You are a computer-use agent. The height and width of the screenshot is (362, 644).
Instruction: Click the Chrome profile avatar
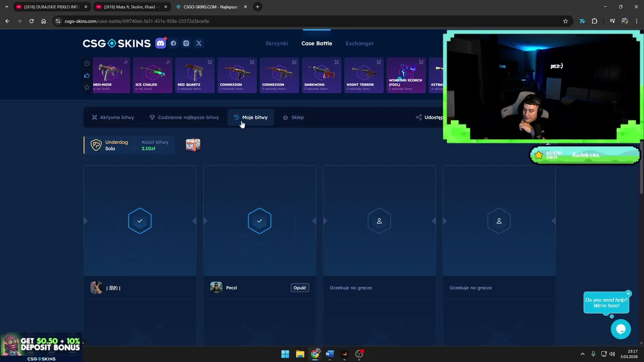(624, 21)
